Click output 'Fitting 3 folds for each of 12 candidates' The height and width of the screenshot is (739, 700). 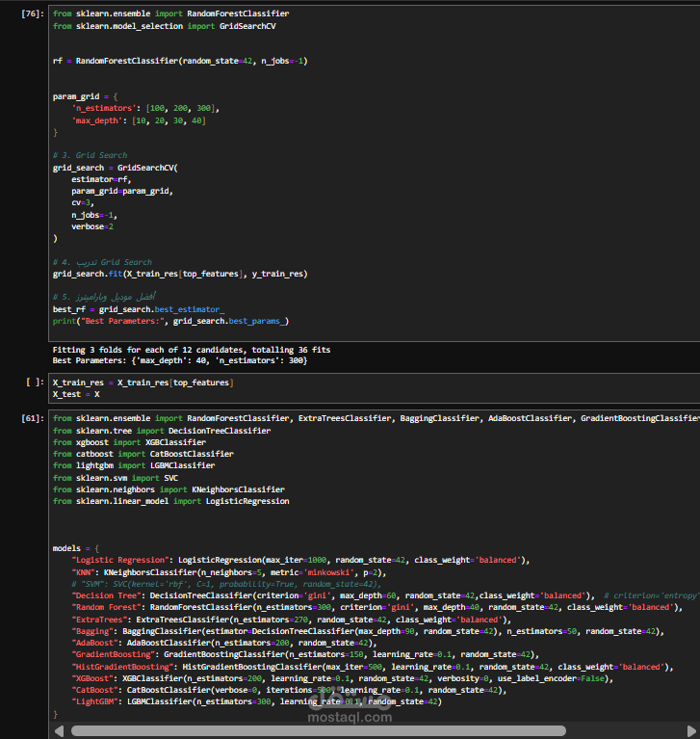pyautogui.click(x=192, y=350)
